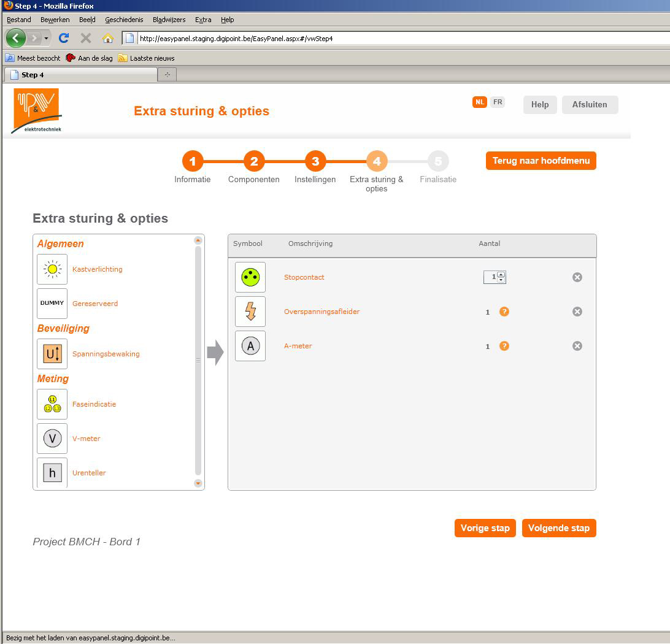The height and width of the screenshot is (644, 670).
Task: Click Terug naar hoofdmenu button
Action: point(541,161)
